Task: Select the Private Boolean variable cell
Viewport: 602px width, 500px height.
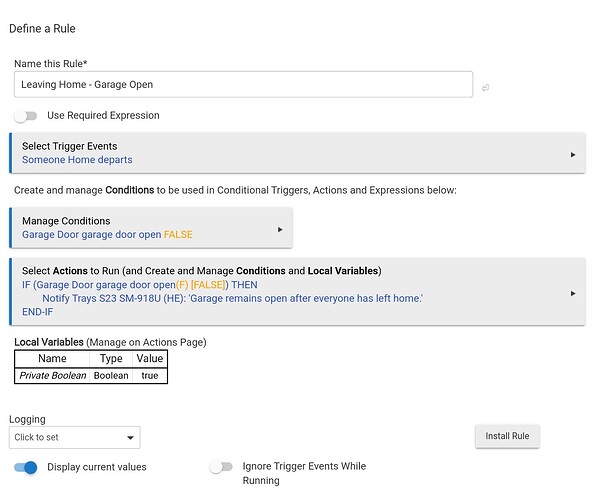Action: [x=52, y=375]
